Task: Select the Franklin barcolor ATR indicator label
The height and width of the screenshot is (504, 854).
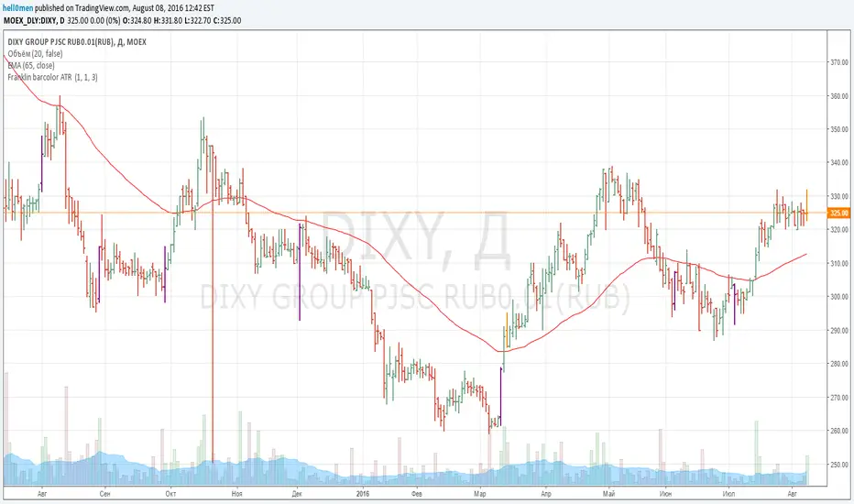Action: click(x=52, y=77)
